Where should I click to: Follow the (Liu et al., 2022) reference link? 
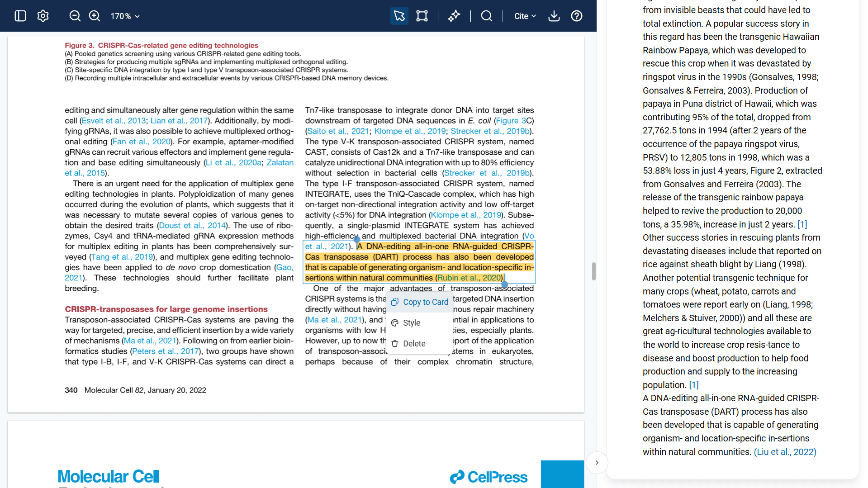tap(785, 452)
